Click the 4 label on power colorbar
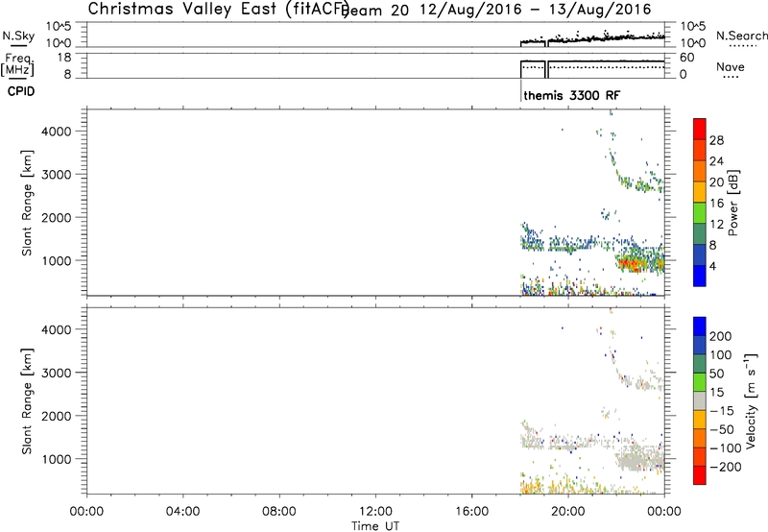This screenshot has height=532, width=768. click(712, 266)
